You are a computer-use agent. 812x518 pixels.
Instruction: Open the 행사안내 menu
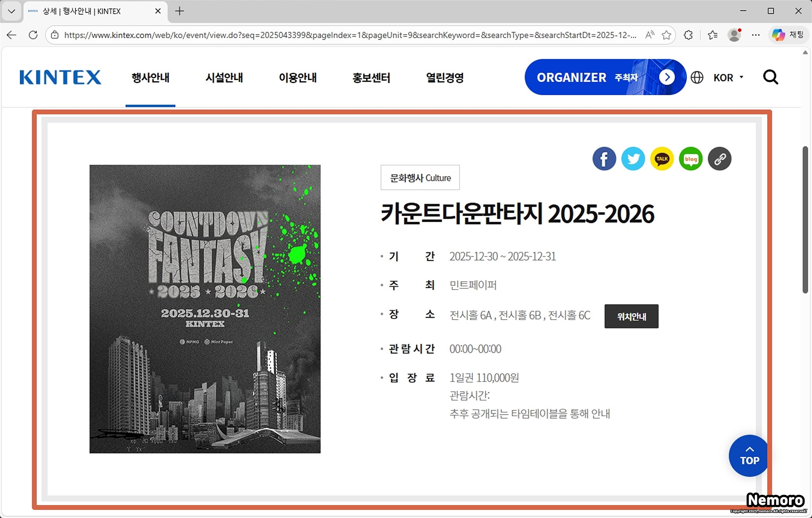150,77
